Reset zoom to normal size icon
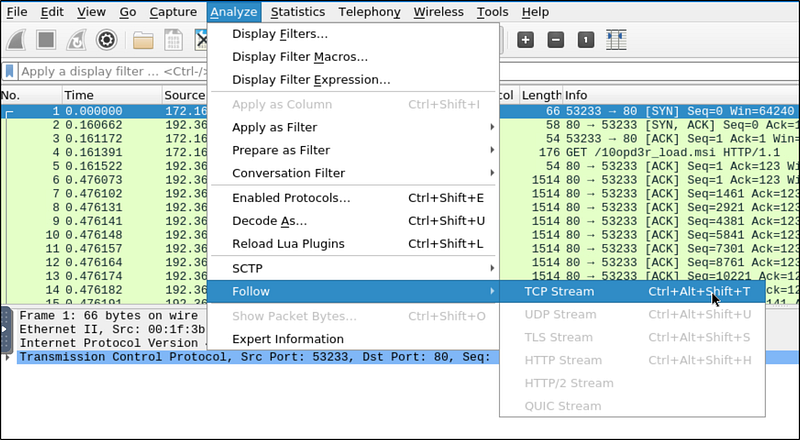 coord(586,40)
